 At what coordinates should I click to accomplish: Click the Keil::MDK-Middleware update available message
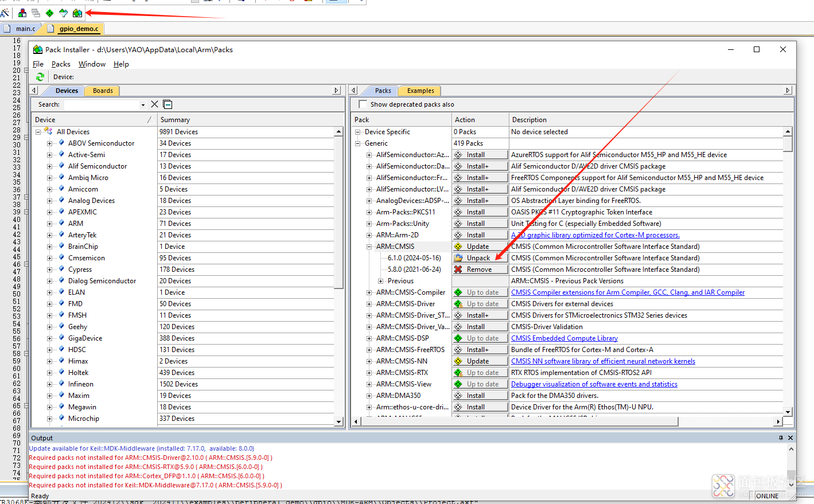point(142,448)
